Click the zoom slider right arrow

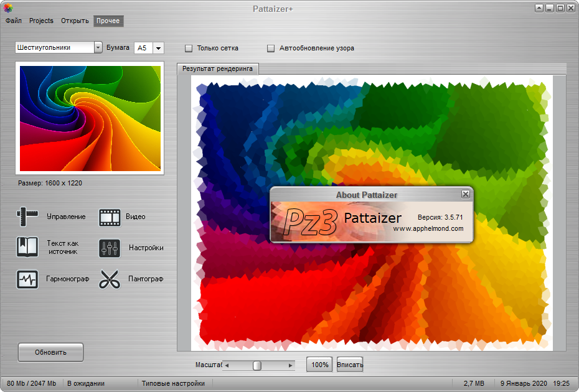point(291,365)
